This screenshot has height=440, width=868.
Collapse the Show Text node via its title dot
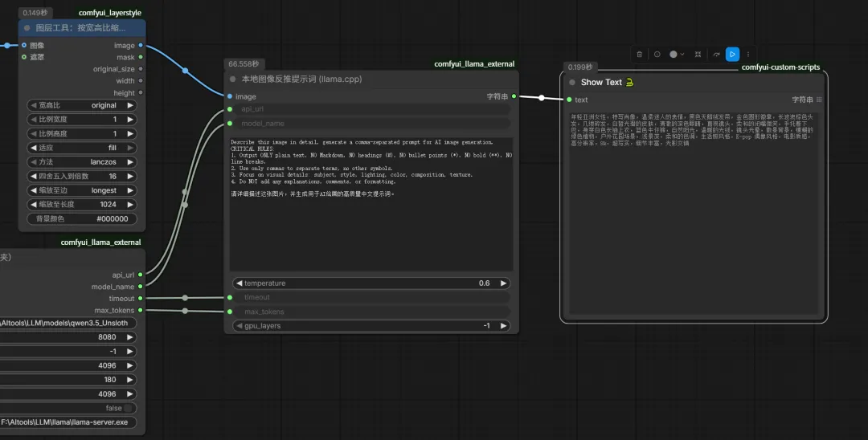[x=572, y=83]
